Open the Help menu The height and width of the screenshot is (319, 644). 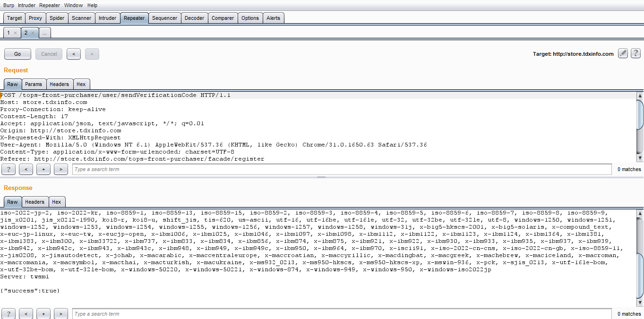92,5
